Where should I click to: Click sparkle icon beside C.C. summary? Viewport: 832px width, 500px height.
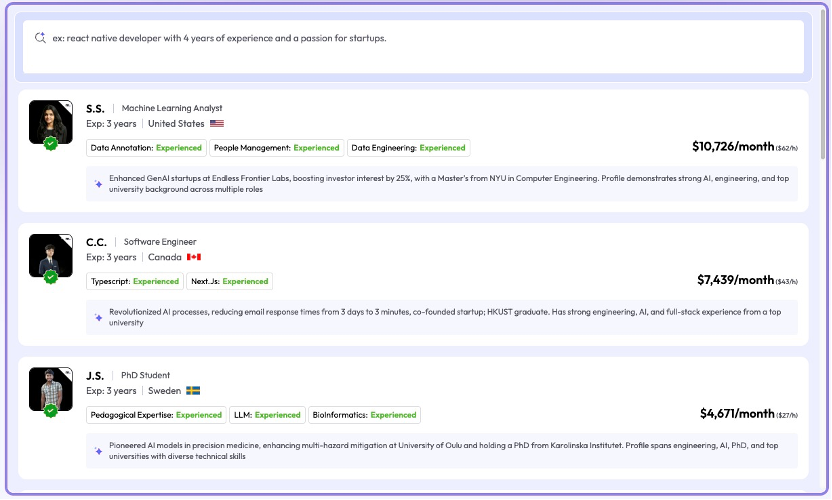click(x=98, y=317)
